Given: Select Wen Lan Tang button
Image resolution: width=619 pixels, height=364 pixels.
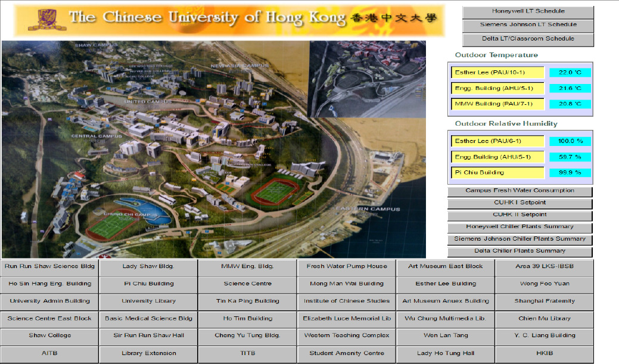Looking at the screenshot, I should [x=446, y=337].
